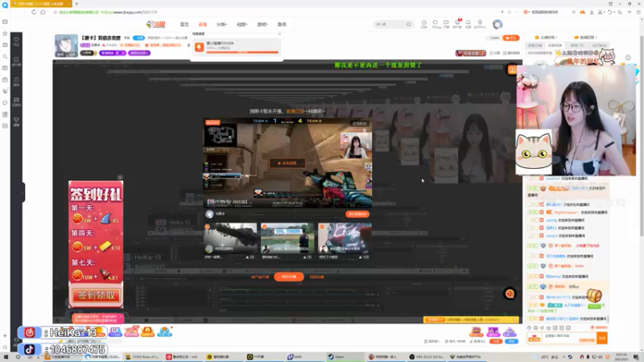Open browser game controller icon

click(x=582, y=12)
